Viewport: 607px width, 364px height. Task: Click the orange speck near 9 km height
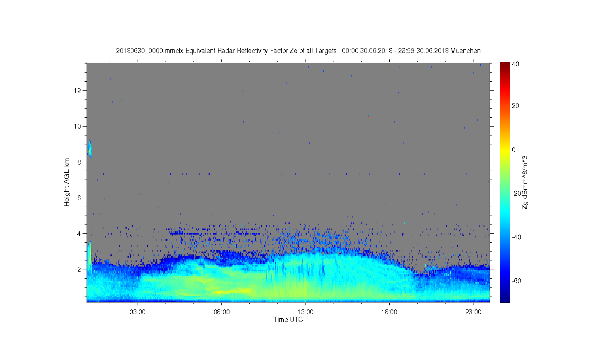click(184, 139)
